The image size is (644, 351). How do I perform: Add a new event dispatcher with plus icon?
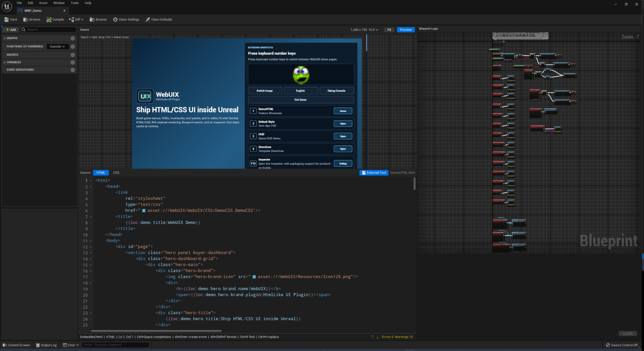[73, 70]
